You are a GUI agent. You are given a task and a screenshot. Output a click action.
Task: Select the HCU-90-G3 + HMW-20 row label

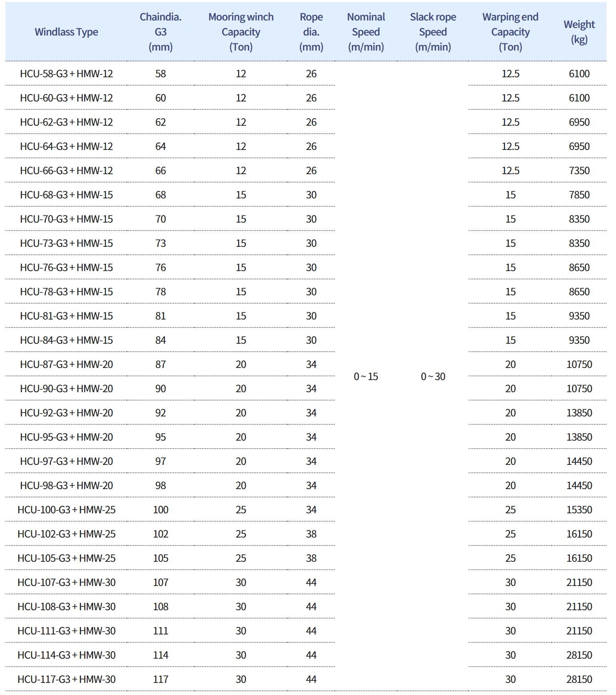(66, 389)
